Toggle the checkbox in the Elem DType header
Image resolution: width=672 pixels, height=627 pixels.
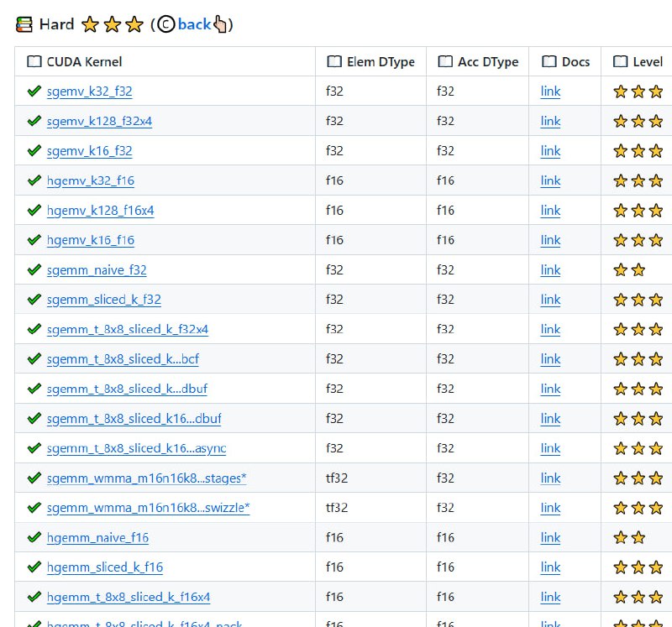click(334, 61)
